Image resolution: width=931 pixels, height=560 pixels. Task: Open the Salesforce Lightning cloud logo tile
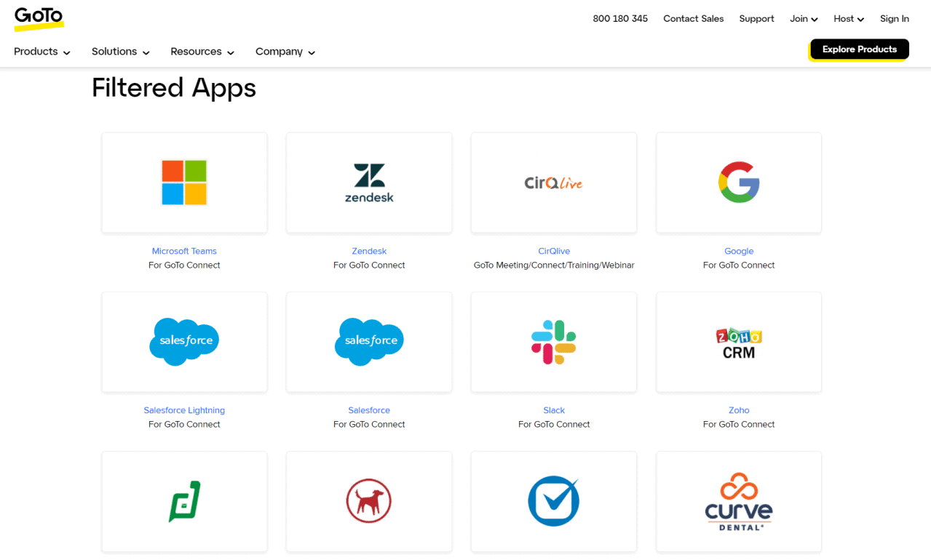click(184, 342)
